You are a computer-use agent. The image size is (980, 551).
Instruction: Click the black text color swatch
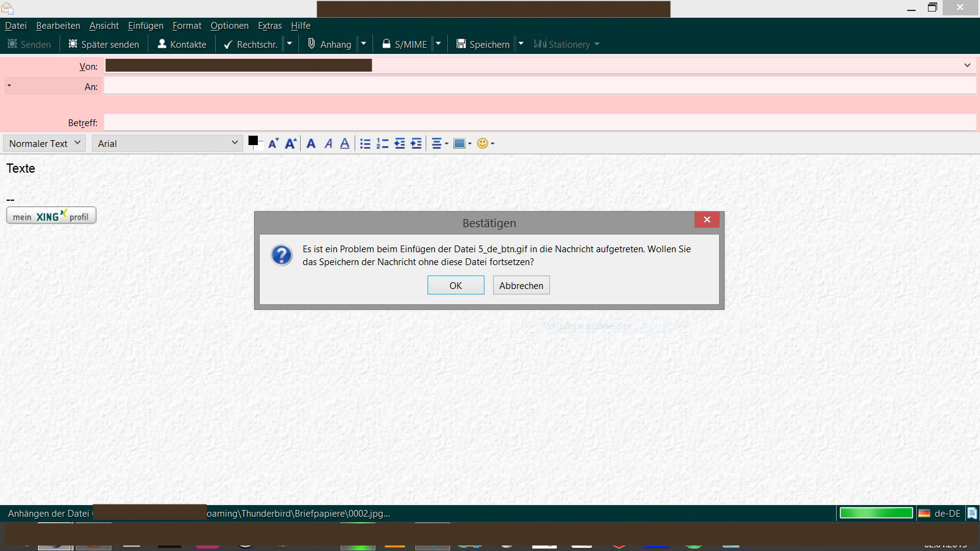[x=253, y=141]
